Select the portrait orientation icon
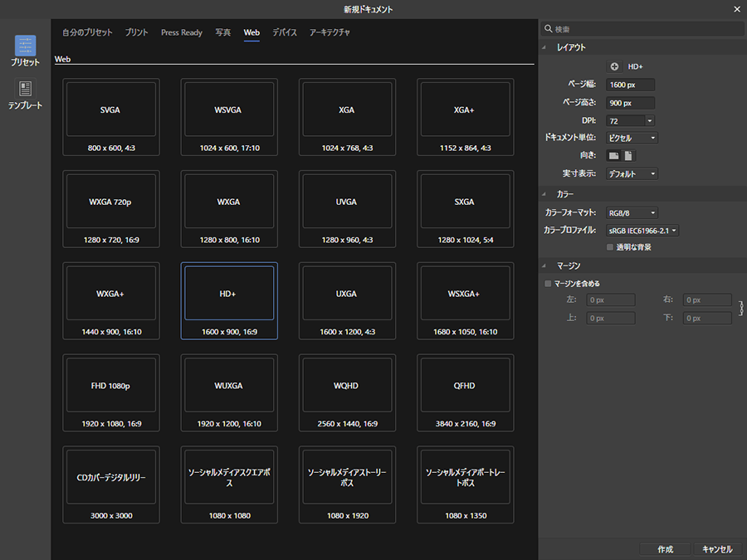This screenshot has height=560, width=747. coord(628,156)
